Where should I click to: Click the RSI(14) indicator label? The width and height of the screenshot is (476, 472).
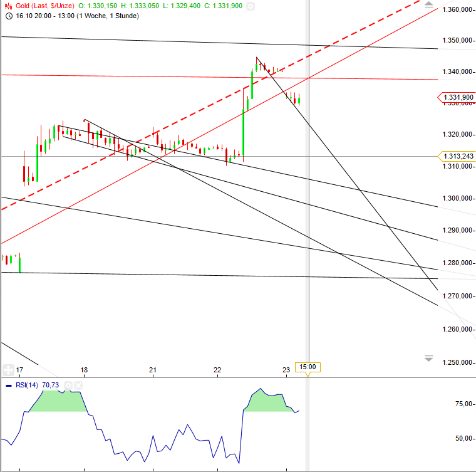27,385
